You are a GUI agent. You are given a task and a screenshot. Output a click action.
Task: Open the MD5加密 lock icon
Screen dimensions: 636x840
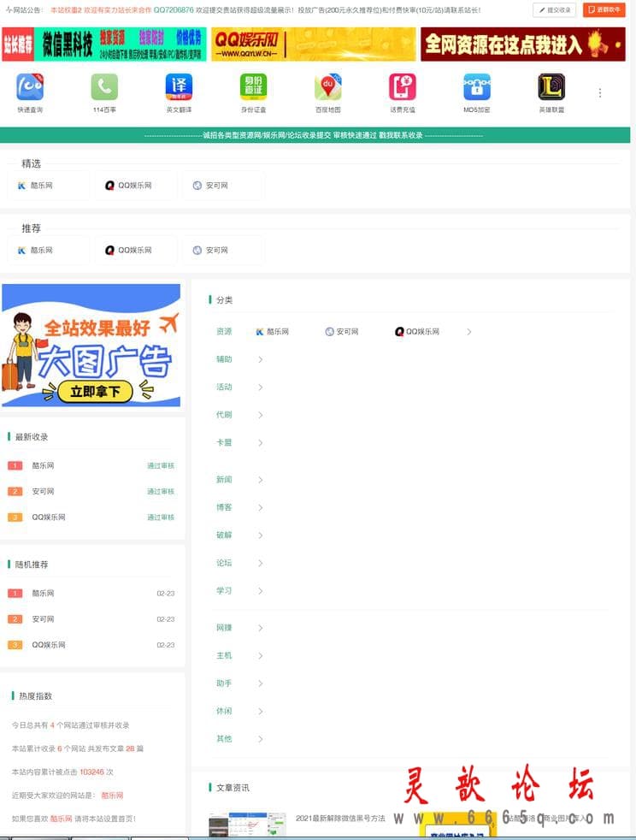tap(476, 86)
